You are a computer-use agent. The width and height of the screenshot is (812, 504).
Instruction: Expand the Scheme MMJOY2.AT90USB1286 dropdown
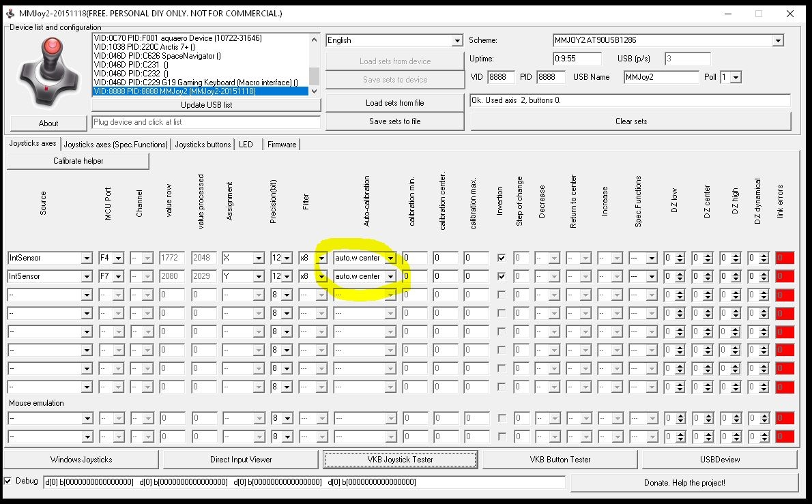pyautogui.click(x=778, y=41)
